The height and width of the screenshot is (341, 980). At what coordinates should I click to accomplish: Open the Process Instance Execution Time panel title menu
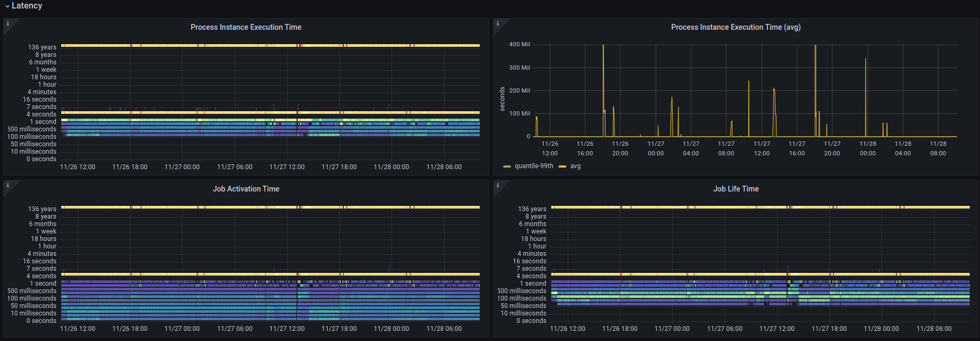point(246,27)
